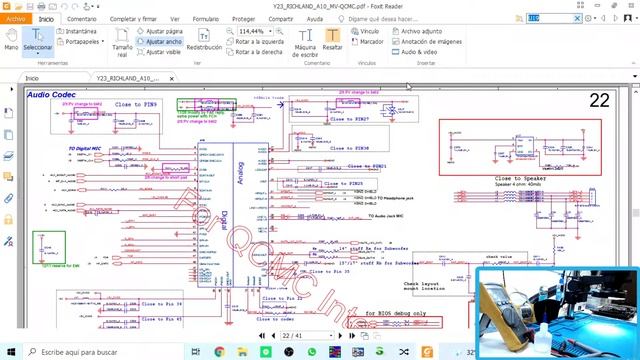Open the attachments paperclip panel
640x360 pixels.
click(8, 198)
